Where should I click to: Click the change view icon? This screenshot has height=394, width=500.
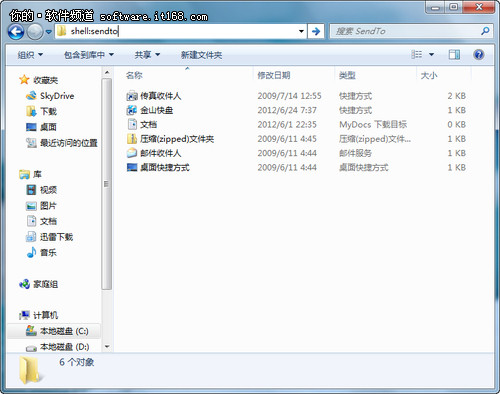(x=417, y=54)
